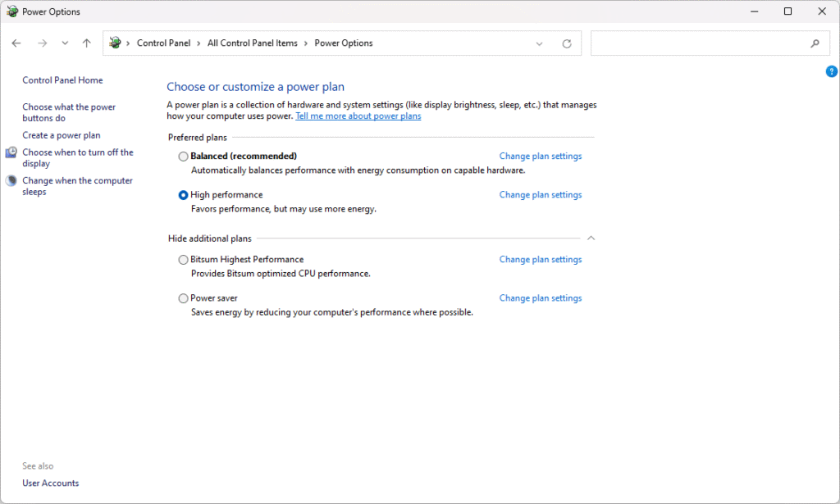Image resolution: width=840 pixels, height=504 pixels.
Task: Click the display icon beside turn off display
Action: [x=11, y=152]
